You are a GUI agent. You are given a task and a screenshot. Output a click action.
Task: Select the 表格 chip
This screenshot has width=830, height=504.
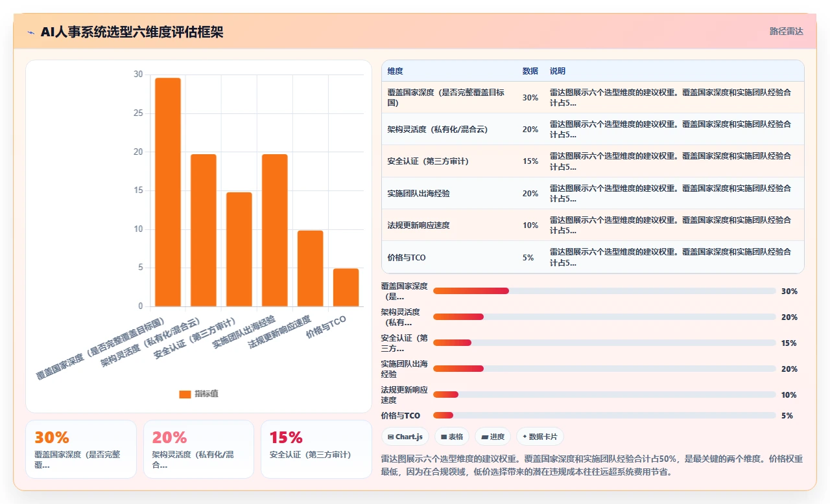click(452, 437)
